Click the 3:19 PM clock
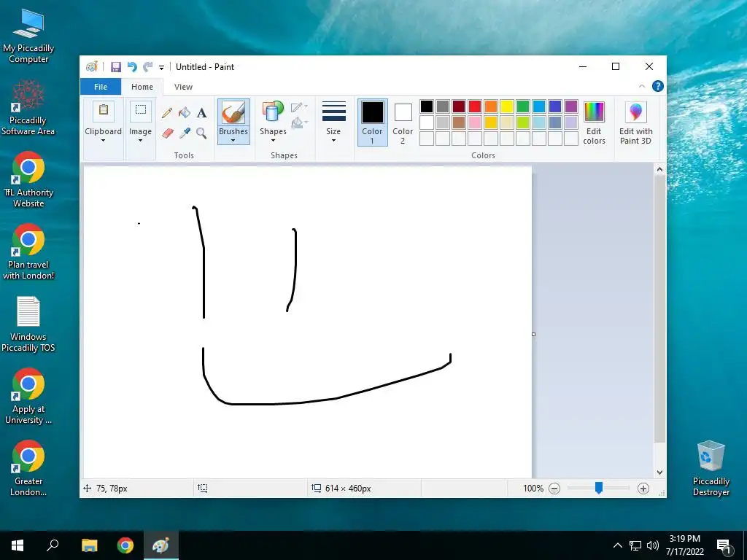The width and height of the screenshot is (747, 560). click(684, 539)
